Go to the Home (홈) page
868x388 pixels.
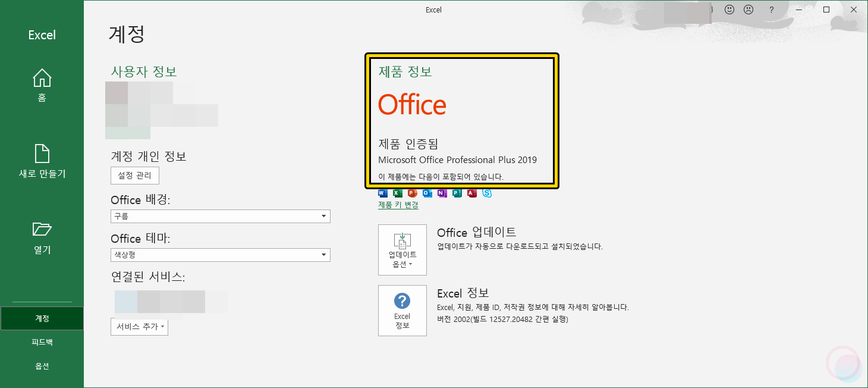tap(42, 86)
